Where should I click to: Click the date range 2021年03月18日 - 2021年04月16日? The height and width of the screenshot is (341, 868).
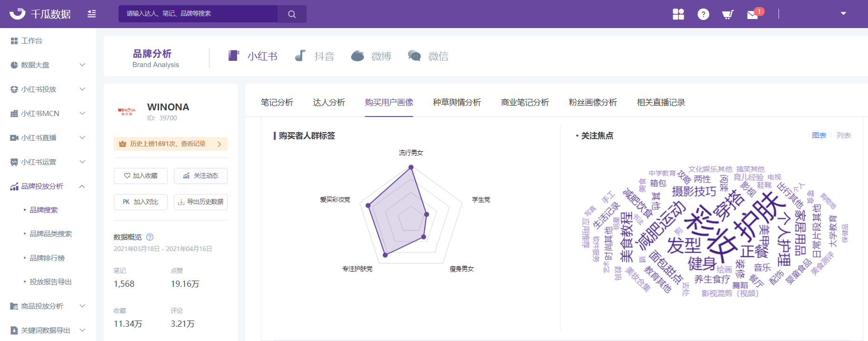[x=163, y=249]
